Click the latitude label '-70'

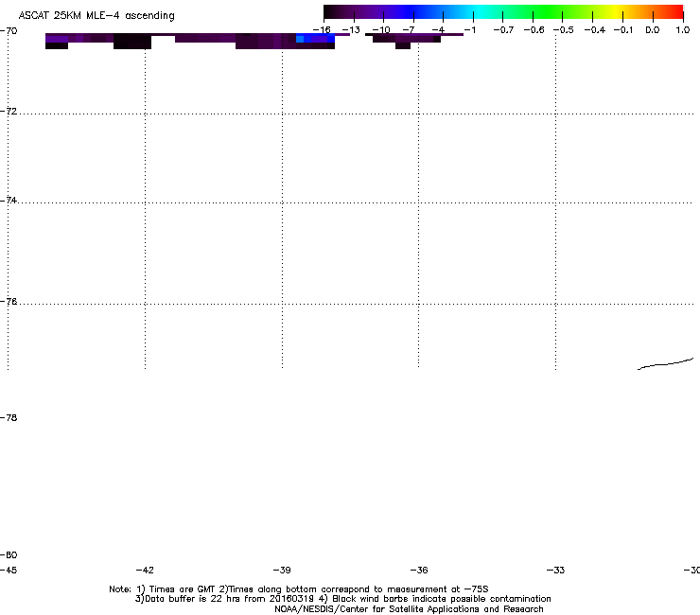tap(9, 31)
